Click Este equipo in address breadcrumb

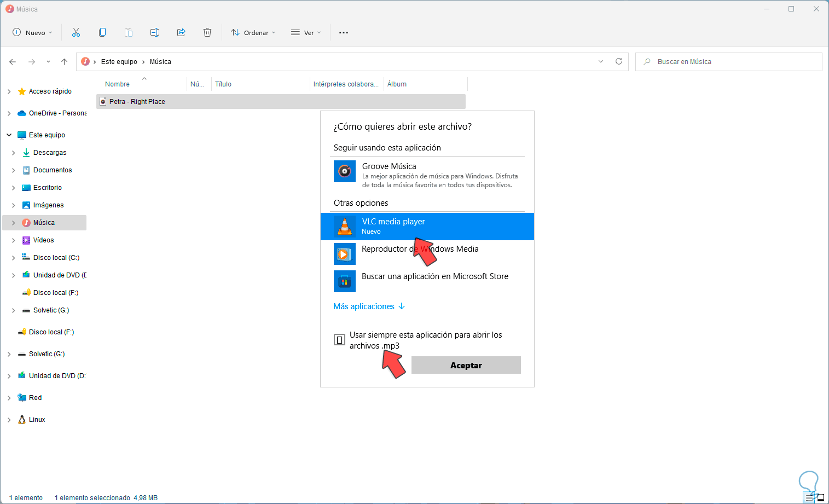119,62
